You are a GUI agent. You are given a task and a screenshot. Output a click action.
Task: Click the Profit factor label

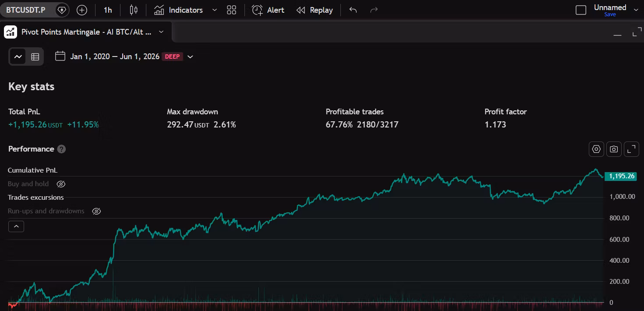point(506,112)
